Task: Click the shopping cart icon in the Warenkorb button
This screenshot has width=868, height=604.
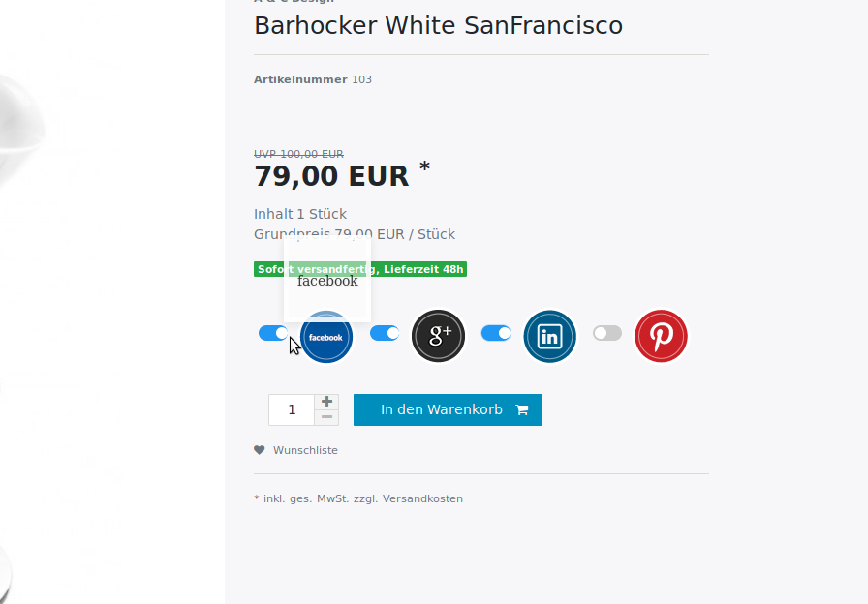Action: 522,410
